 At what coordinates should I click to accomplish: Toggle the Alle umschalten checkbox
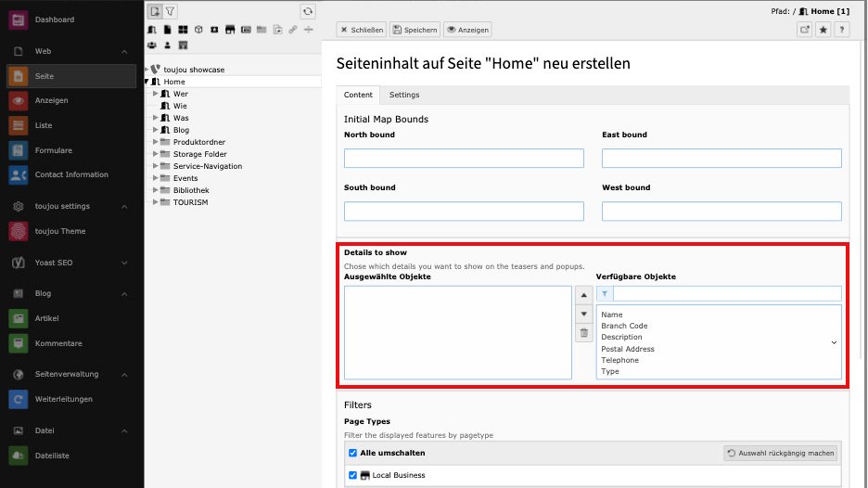tap(352, 453)
